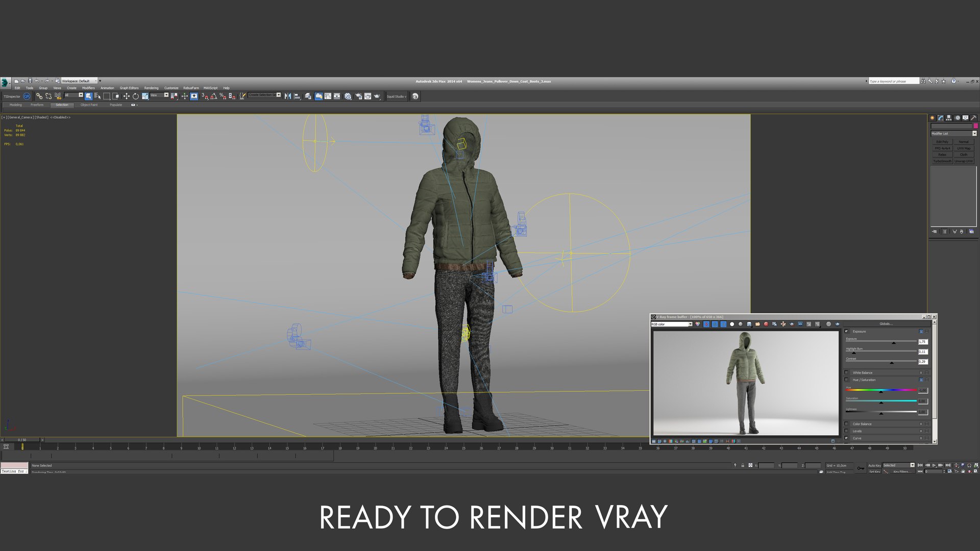This screenshot has height=551, width=980.
Task: Enable the Hue / Saturation checkbox
Action: click(x=846, y=380)
